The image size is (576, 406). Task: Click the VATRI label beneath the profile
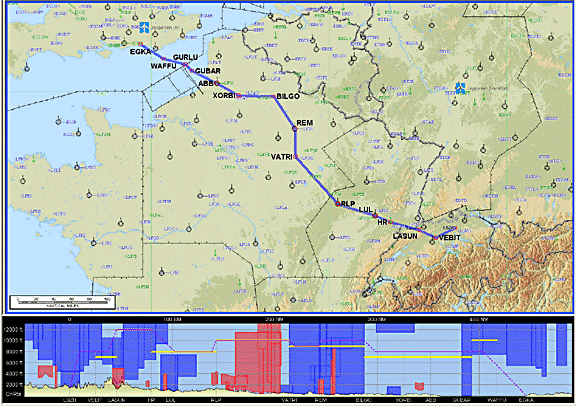(x=289, y=400)
